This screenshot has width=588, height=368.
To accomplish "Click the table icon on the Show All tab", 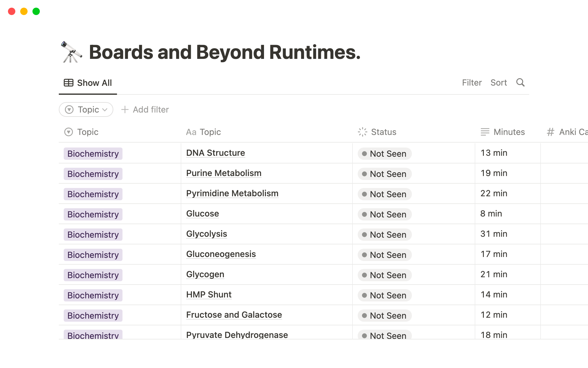I will click(x=69, y=83).
